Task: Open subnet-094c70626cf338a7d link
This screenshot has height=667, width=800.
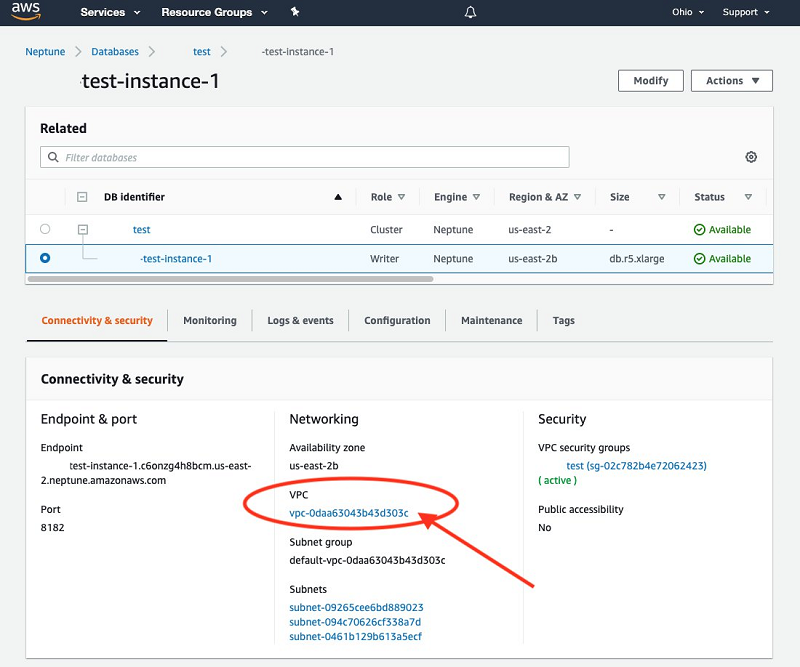Action: tap(355, 622)
